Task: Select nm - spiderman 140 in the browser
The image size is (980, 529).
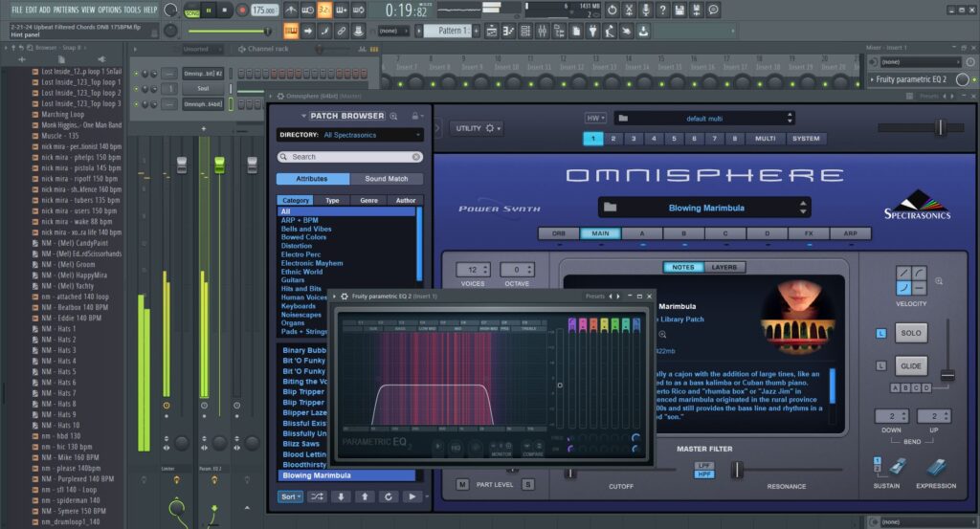Action: [x=70, y=500]
